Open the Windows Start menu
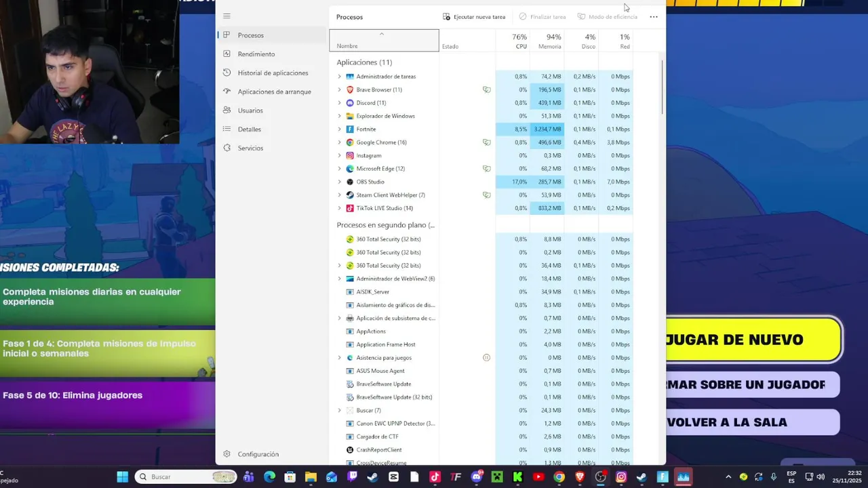868x488 pixels. (123, 477)
